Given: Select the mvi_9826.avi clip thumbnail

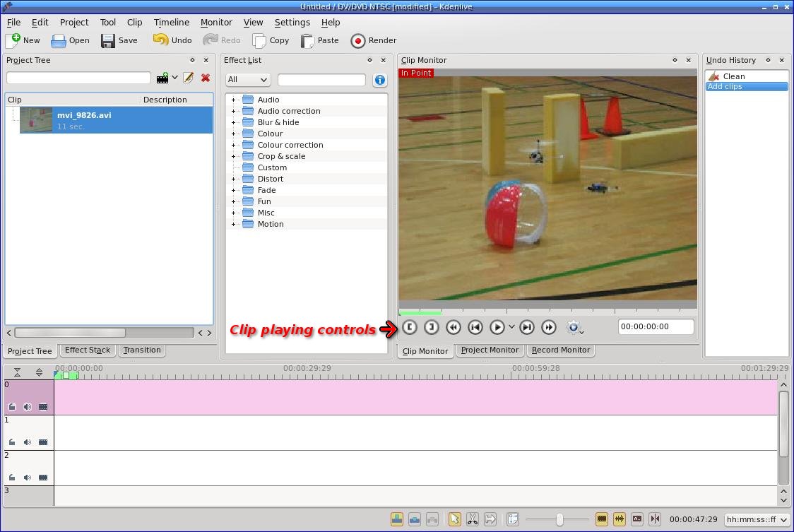Looking at the screenshot, I should point(36,120).
